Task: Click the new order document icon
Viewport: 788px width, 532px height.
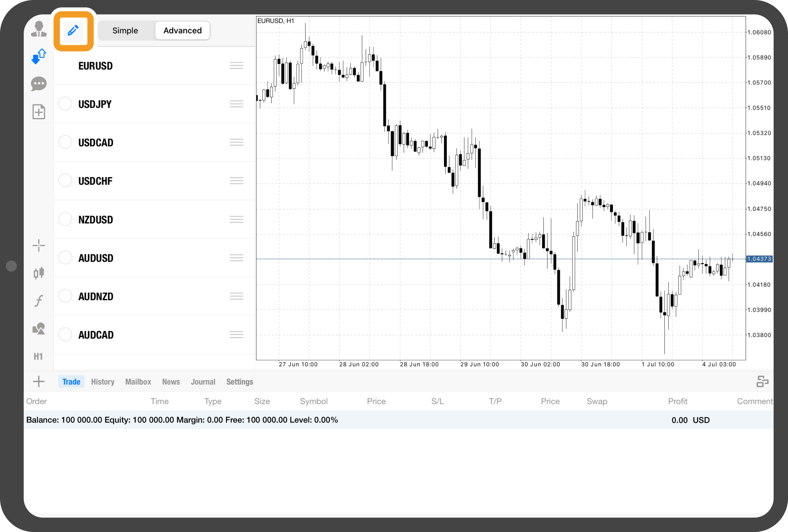Action: coord(39,112)
